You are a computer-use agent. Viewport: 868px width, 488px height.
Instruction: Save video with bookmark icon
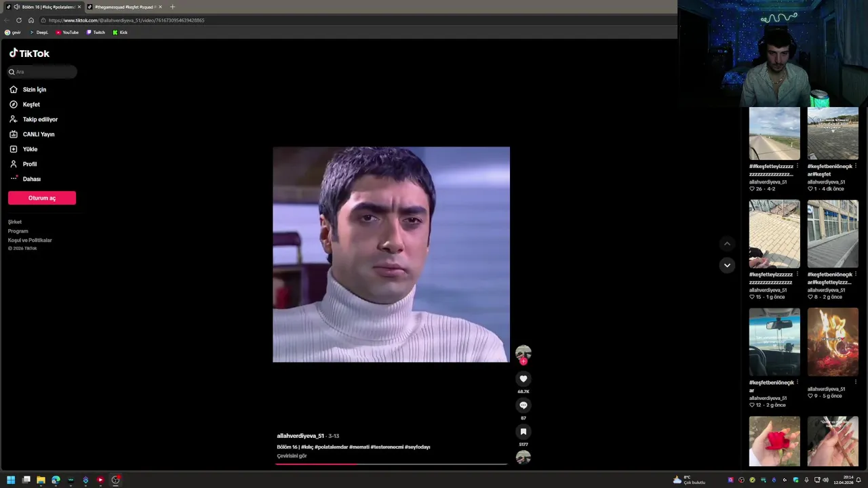[523, 432]
